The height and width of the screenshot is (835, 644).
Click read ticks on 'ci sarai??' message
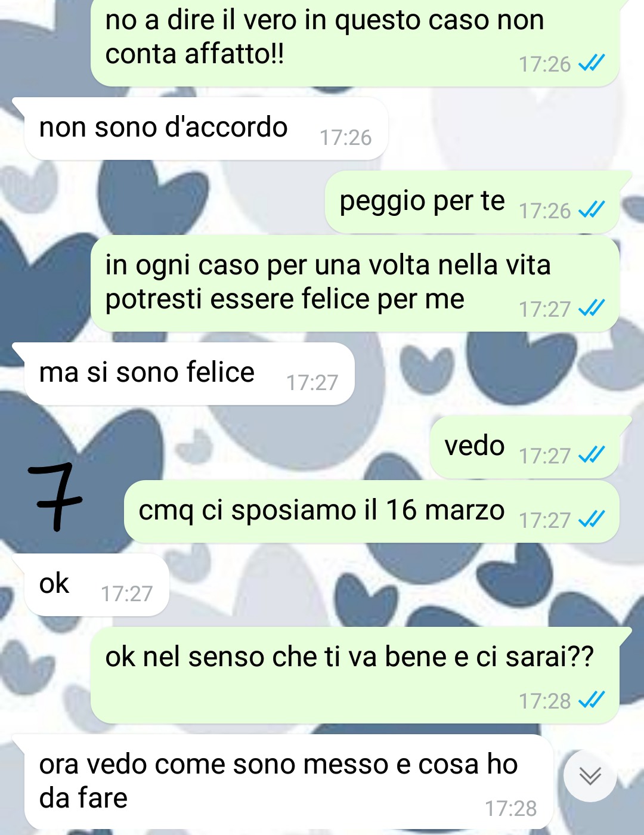coord(592,700)
